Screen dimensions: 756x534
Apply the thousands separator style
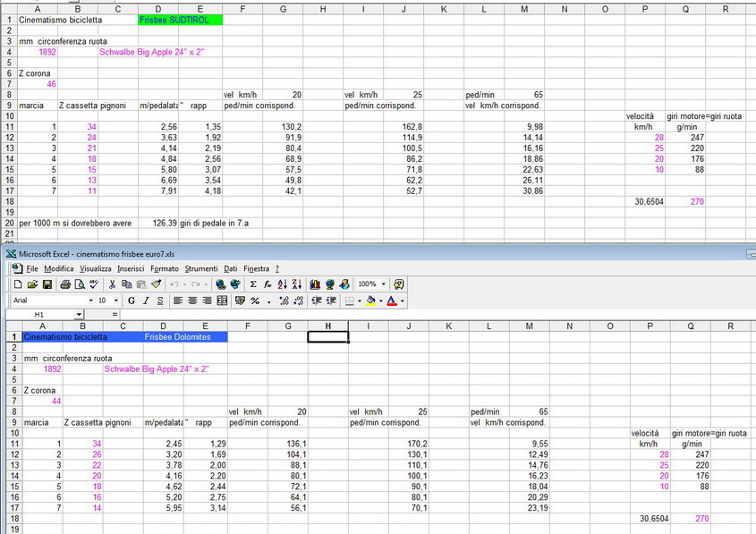pyautogui.click(x=269, y=301)
